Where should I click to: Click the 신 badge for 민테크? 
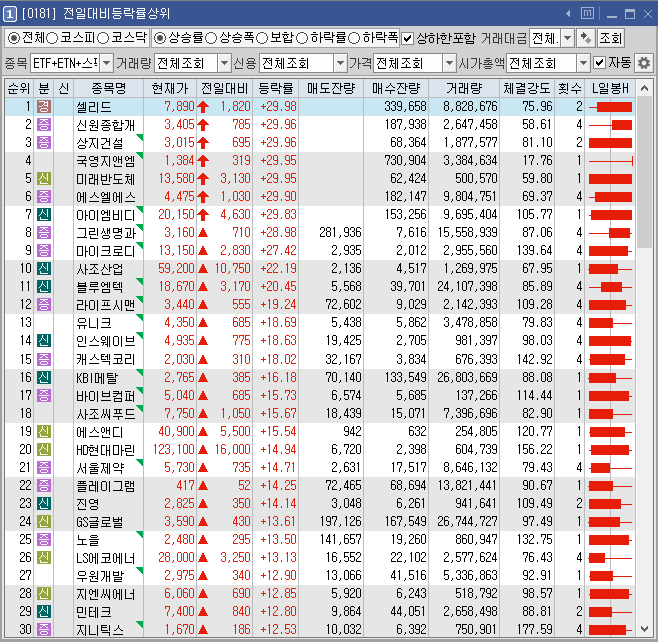44,612
